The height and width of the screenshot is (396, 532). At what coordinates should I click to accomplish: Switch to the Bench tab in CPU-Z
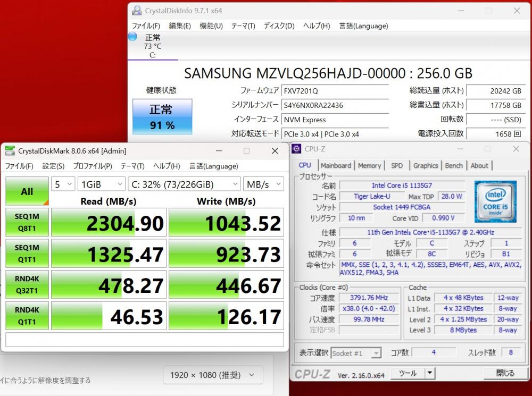(454, 165)
